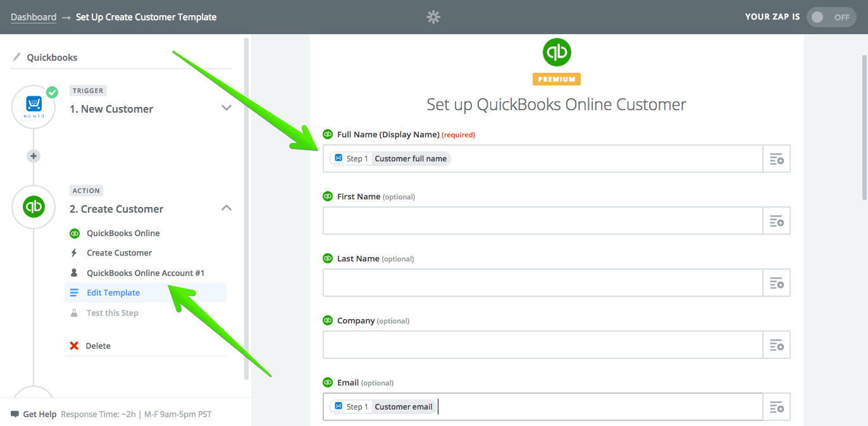This screenshot has height=426, width=868.
Task: Click the TRIGGER label tag
Action: point(88,91)
